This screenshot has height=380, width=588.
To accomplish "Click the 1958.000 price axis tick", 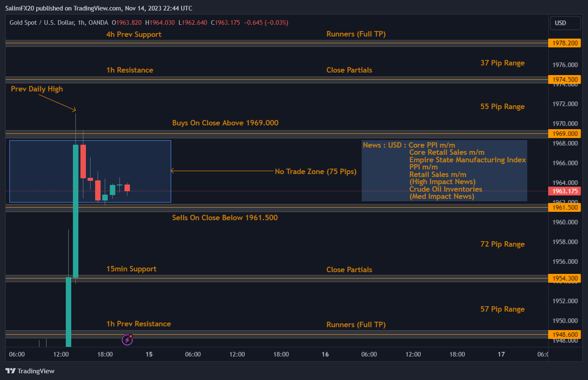I will coord(565,242).
